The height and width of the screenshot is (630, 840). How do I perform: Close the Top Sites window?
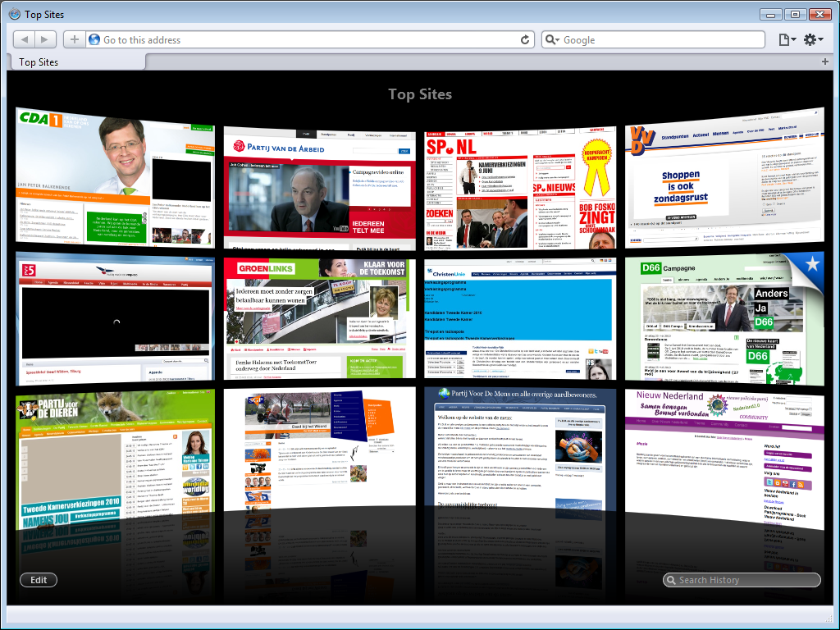pyautogui.click(x=819, y=15)
